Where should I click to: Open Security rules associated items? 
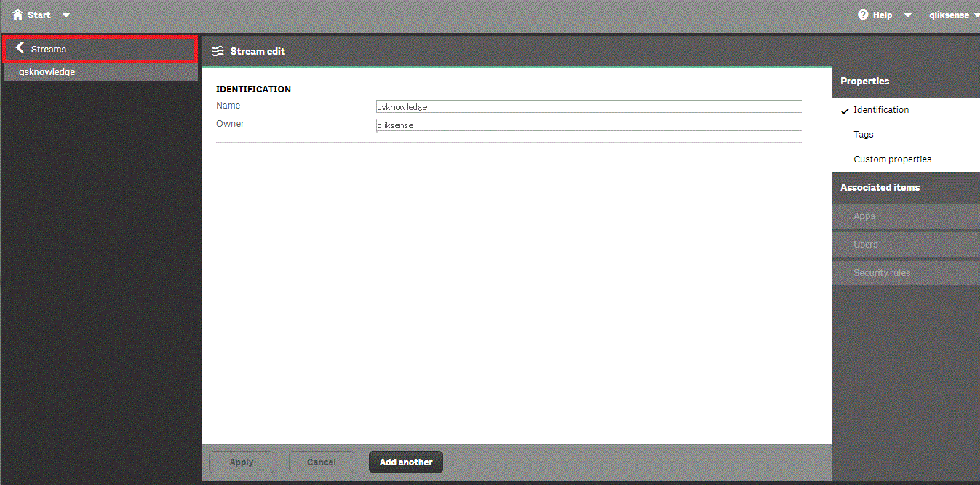pyautogui.click(x=882, y=273)
